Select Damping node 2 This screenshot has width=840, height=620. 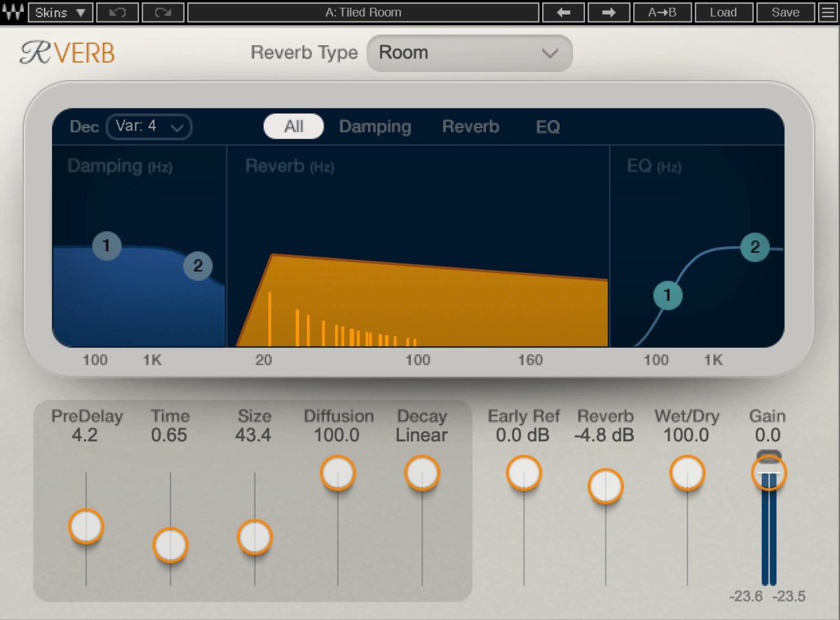point(198,266)
